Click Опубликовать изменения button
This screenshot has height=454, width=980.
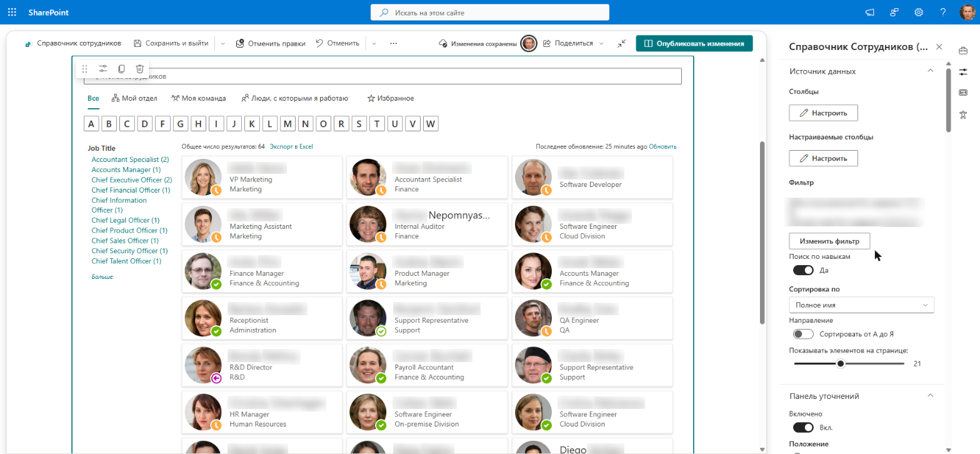click(694, 43)
